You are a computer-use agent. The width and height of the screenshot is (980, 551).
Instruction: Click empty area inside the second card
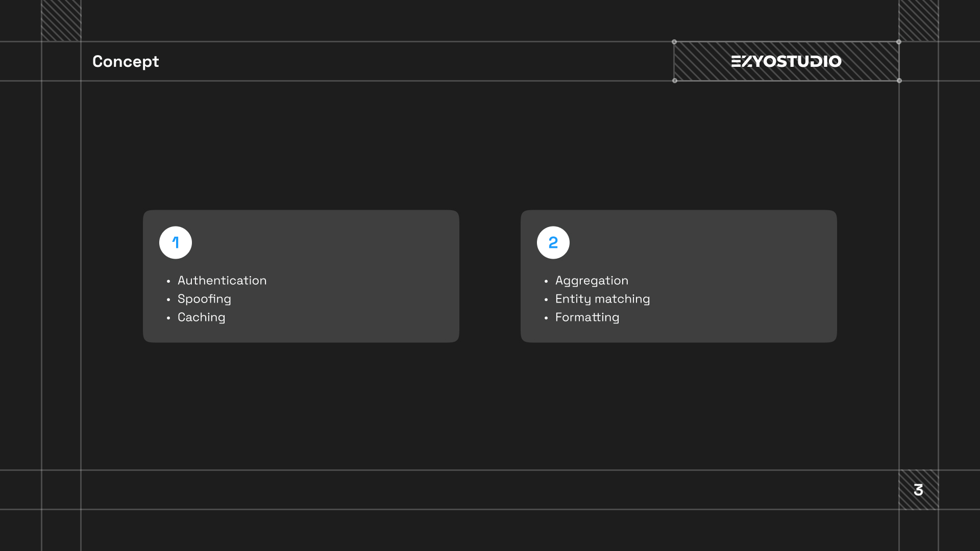click(x=740, y=275)
